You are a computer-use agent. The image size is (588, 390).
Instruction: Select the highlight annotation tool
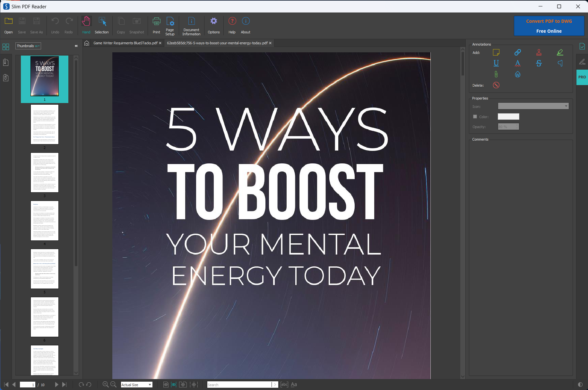coord(560,52)
